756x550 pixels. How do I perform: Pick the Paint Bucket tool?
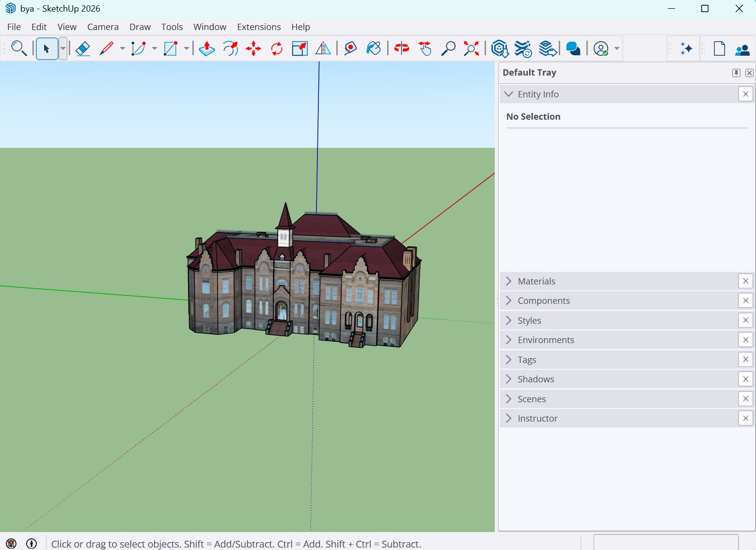[x=374, y=48]
